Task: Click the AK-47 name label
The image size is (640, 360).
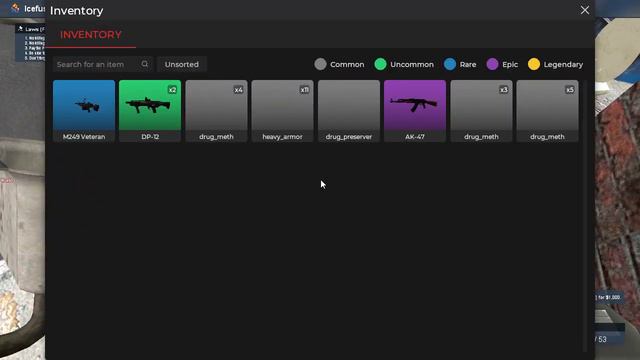Action: (415, 137)
